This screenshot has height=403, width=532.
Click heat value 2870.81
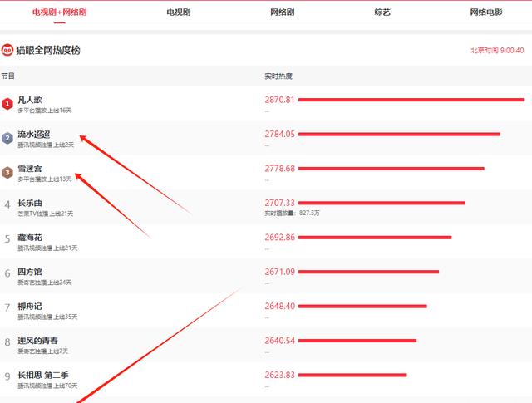[279, 100]
